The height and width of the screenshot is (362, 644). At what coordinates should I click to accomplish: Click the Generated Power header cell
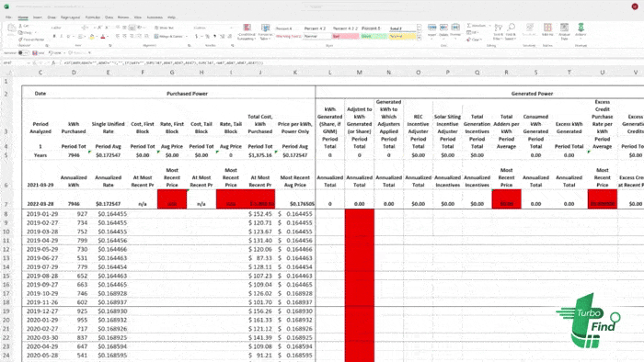(532, 94)
